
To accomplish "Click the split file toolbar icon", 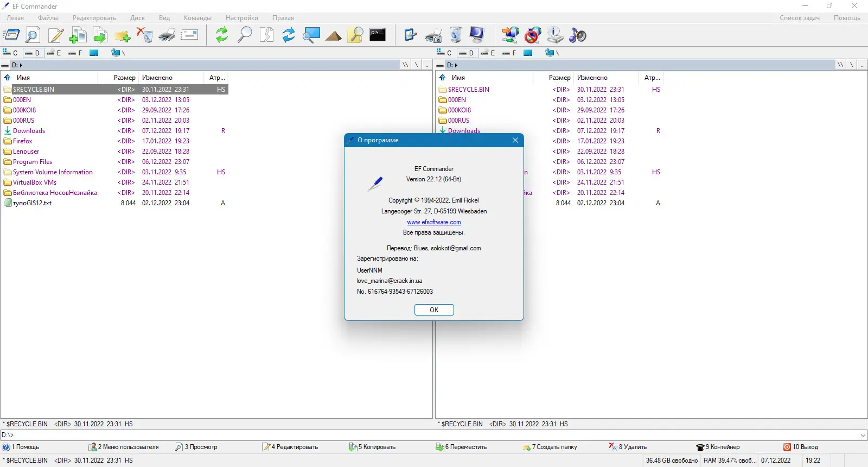I will click(x=267, y=35).
